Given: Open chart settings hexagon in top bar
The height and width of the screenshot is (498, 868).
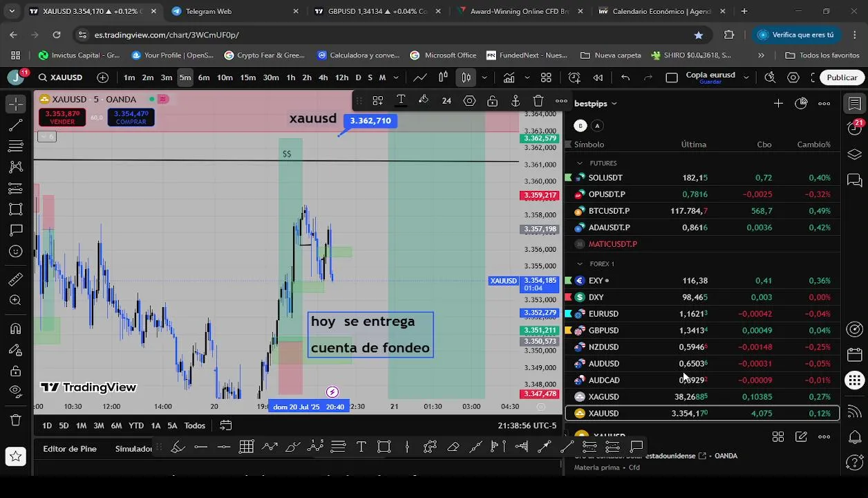Looking at the screenshot, I should [793, 77].
